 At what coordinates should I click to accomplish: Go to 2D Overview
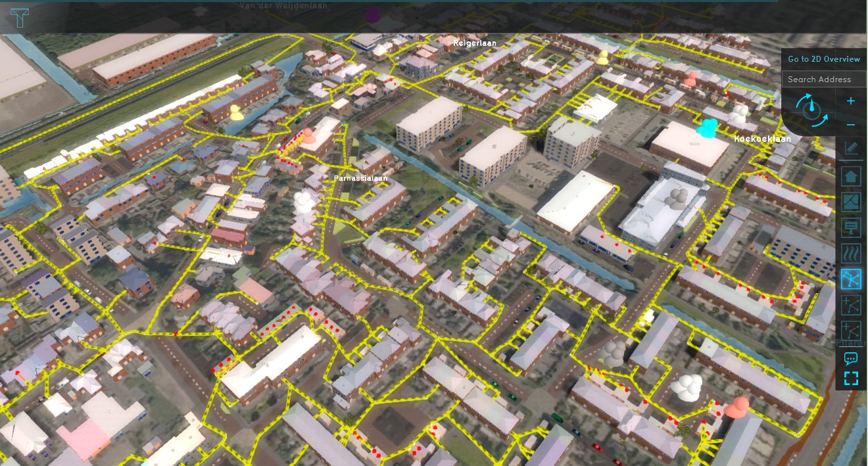point(823,59)
